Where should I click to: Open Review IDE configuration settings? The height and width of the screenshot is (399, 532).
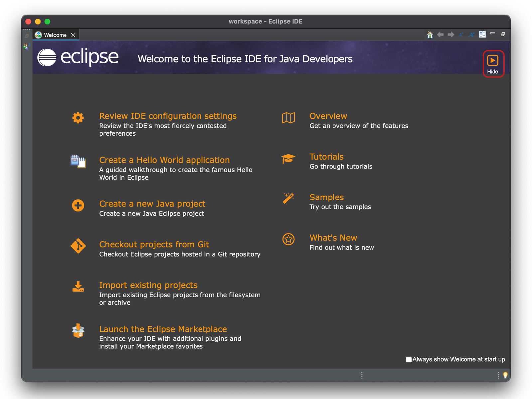[x=168, y=116]
